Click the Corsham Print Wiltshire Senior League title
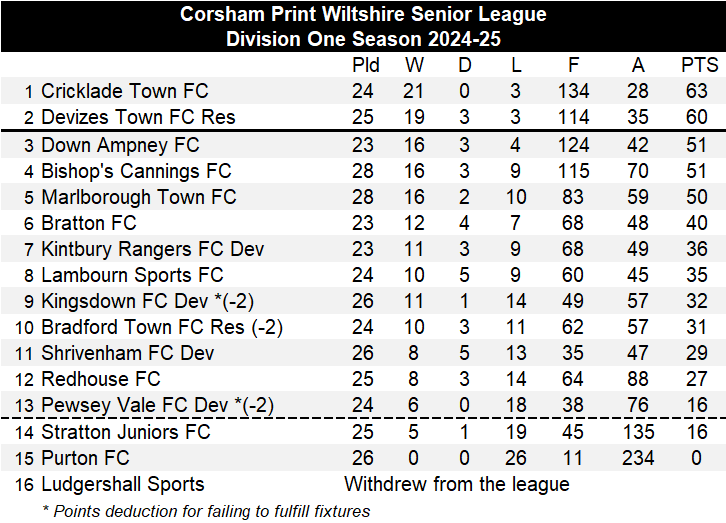 363,15
